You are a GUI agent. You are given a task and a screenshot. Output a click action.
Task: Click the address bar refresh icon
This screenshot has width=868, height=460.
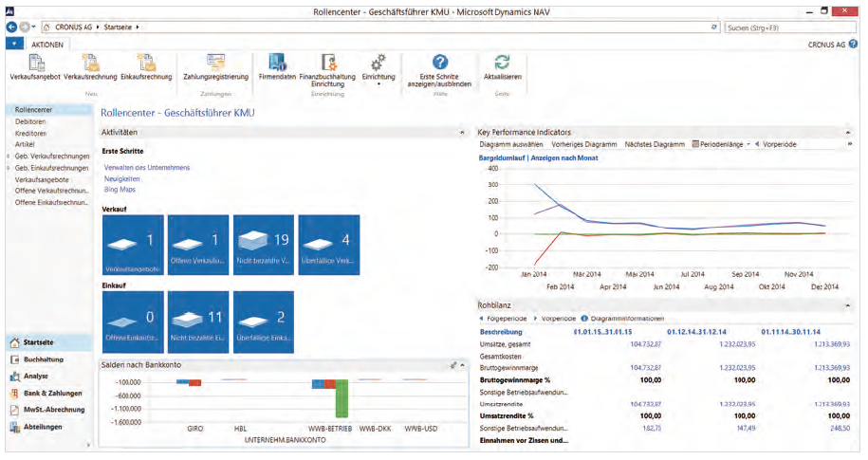[x=714, y=27]
